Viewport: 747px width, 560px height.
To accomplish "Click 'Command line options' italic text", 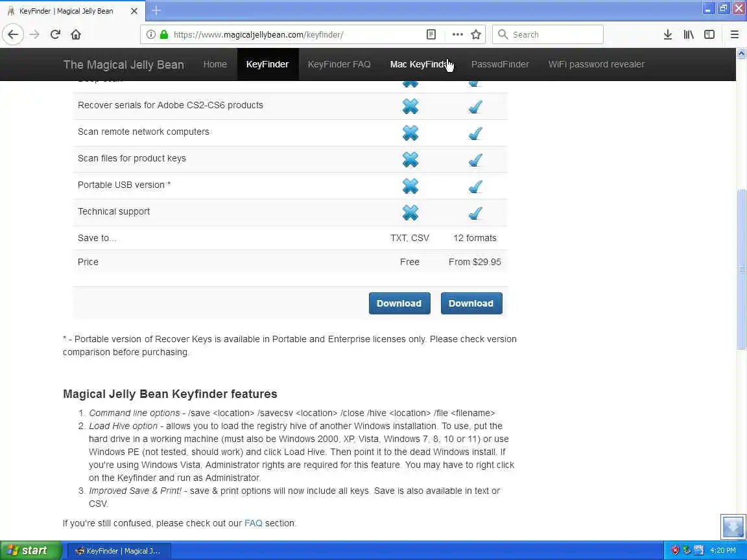I will click(134, 413).
